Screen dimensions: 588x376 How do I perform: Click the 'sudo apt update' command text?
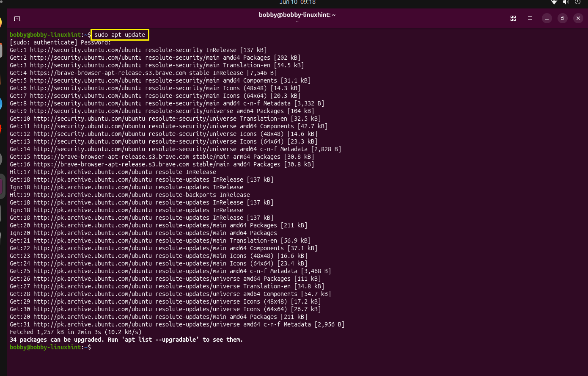coord(120,35)
